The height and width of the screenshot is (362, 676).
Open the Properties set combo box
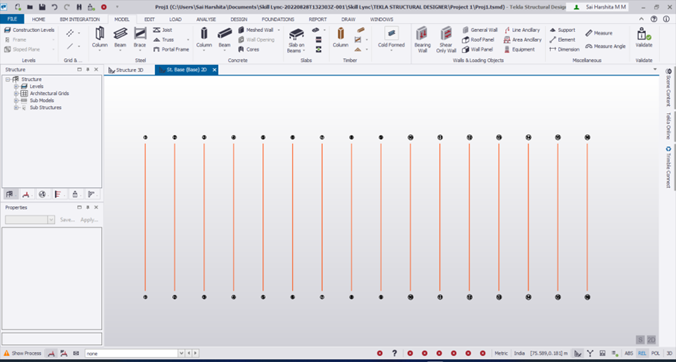click(30, 220)
